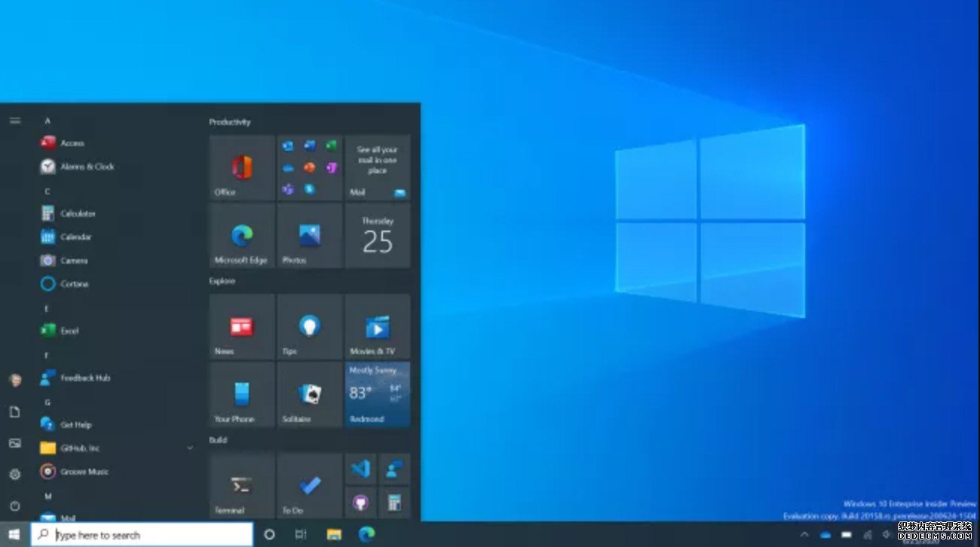
Task: Open the Terminal tile
Action: click(x=242, y=485)
